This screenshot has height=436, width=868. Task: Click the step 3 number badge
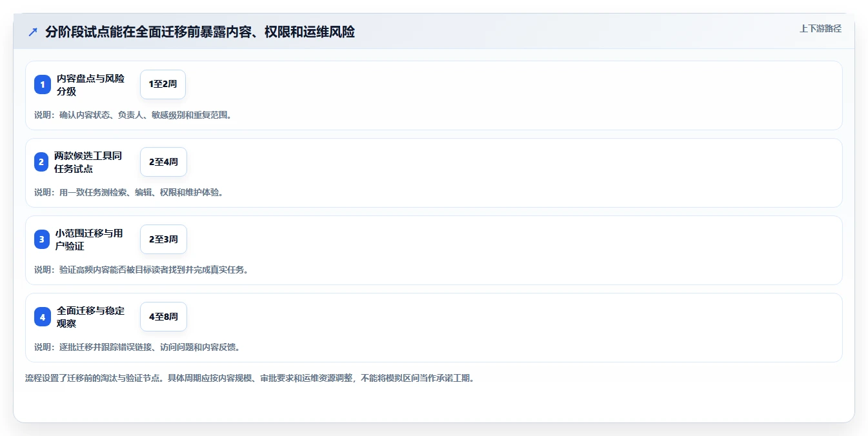(42, 239)
